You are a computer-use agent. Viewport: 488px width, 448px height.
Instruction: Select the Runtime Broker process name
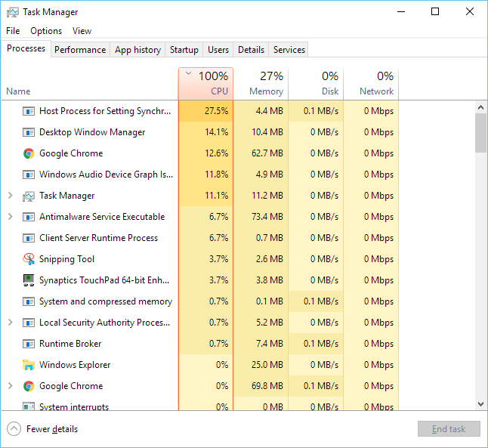coord(70,344)
